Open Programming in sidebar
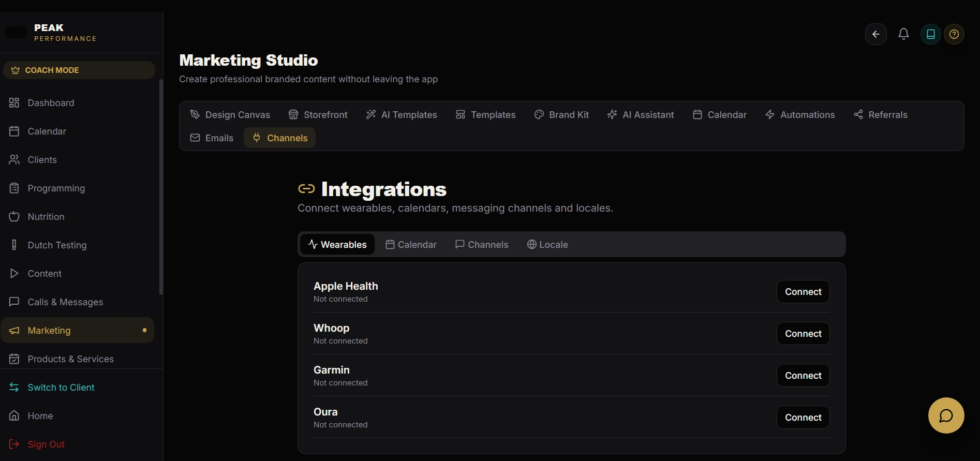 tap(78, 188)
